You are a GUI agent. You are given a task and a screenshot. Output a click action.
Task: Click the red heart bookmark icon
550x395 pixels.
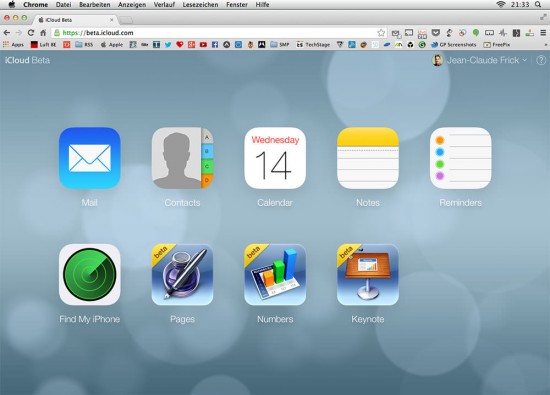click(180, 45)
